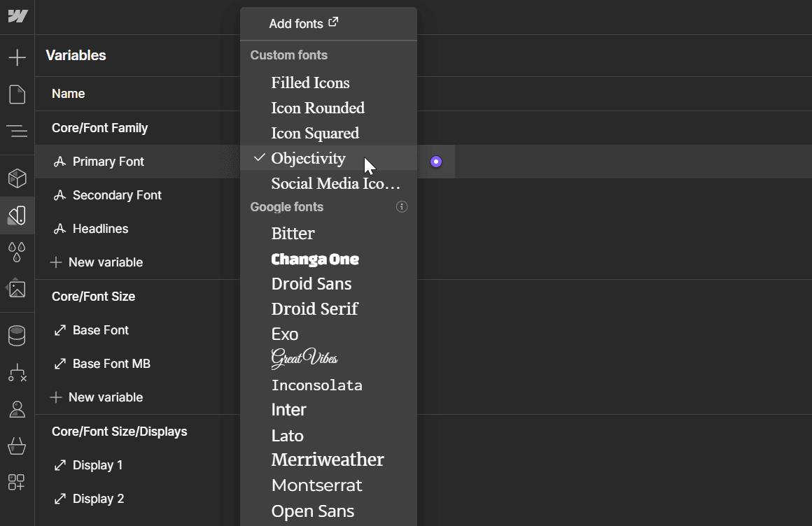812x526 pixels.
Task: Open the Add elements panel
Action: coord(17,57)
